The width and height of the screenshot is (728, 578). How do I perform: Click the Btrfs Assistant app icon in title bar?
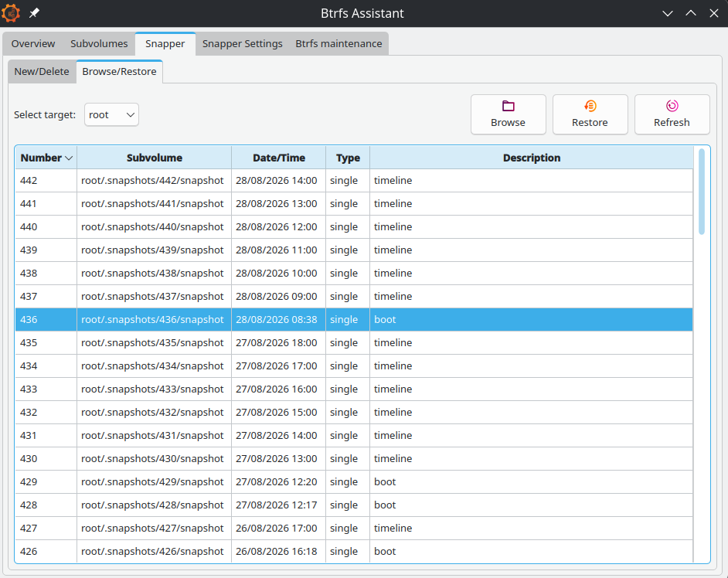[11, 13]
